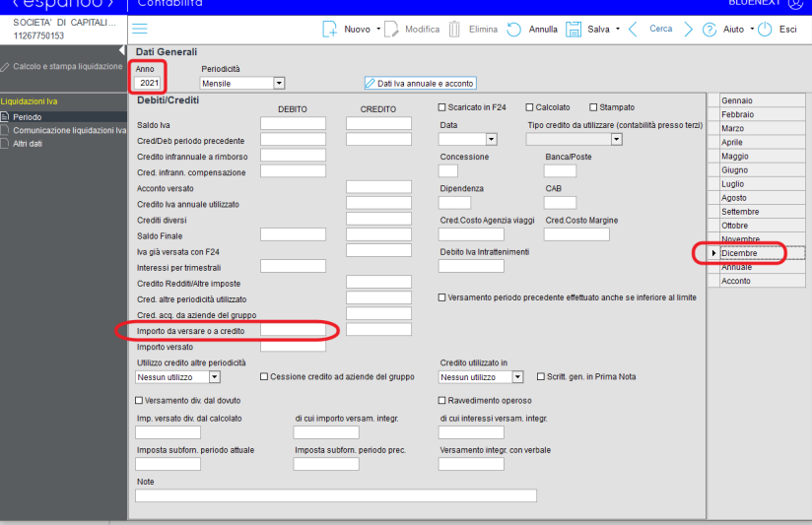Click the Modifica pencil icon
This screenshot has height=525, width=812.
(x=391, y=29)
